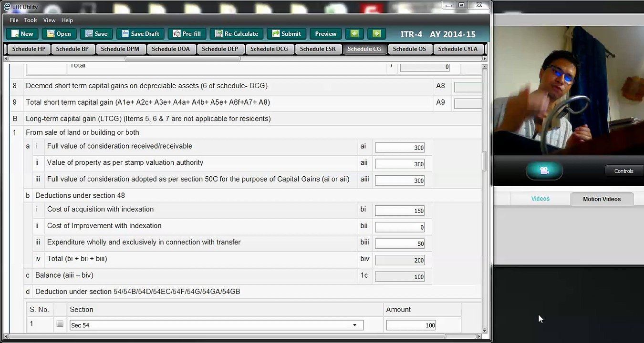Go to next schedule green arrow

(377, 34)
